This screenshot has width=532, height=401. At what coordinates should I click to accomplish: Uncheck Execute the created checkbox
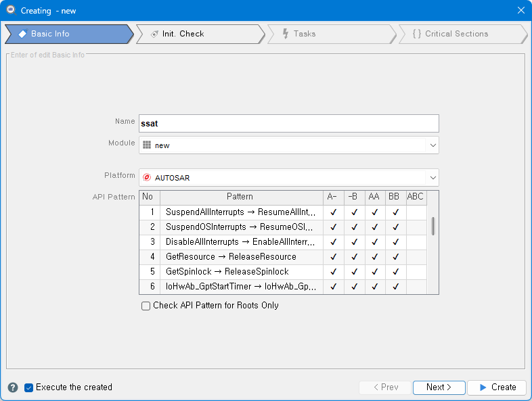(x=28, y=387)
